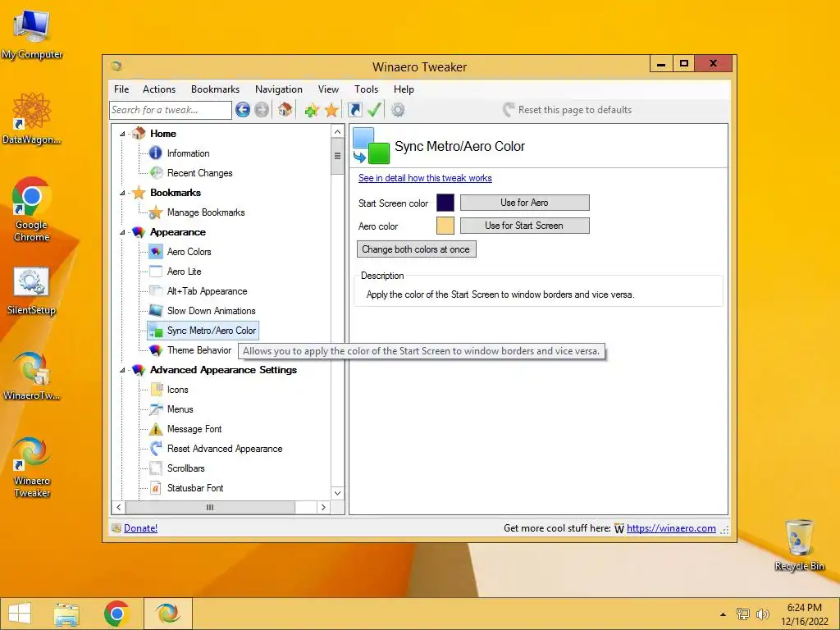The image size is (840, 630).
Task: Open the Actions menu
Action: (159, 89)
